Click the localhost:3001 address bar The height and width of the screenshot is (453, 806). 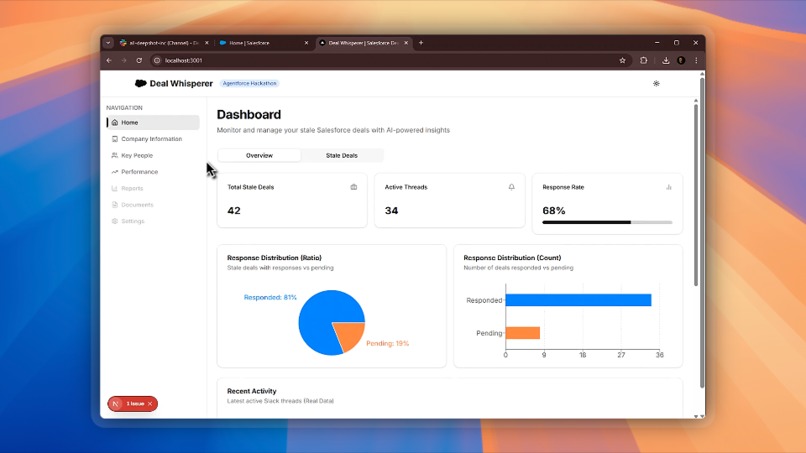click(x=391, y=60)
